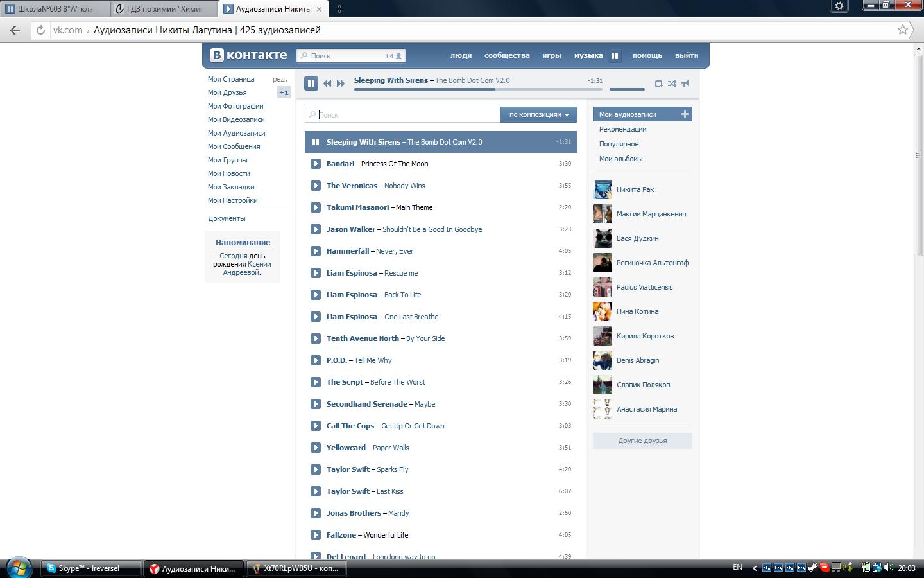Seek in the track progress bar
The height and width of the screenshot is (578, 924).
click(x=478, y=89)
